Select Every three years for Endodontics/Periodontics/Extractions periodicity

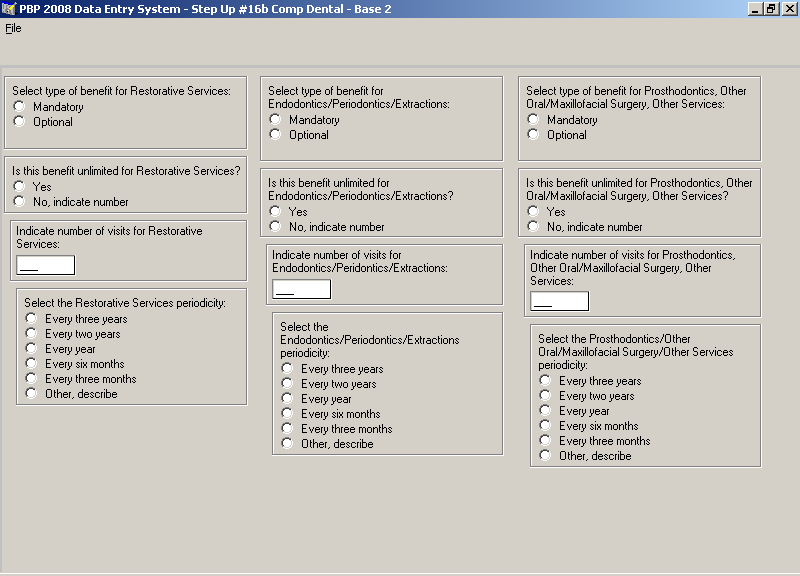click(x=288, y=368)
